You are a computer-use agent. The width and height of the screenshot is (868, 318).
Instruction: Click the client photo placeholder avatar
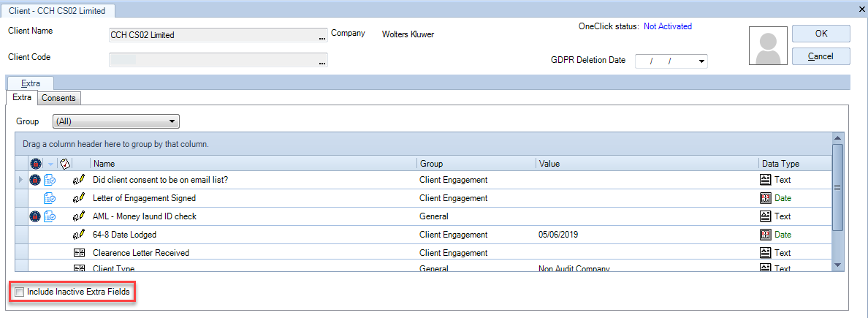[x=767, y=48]
